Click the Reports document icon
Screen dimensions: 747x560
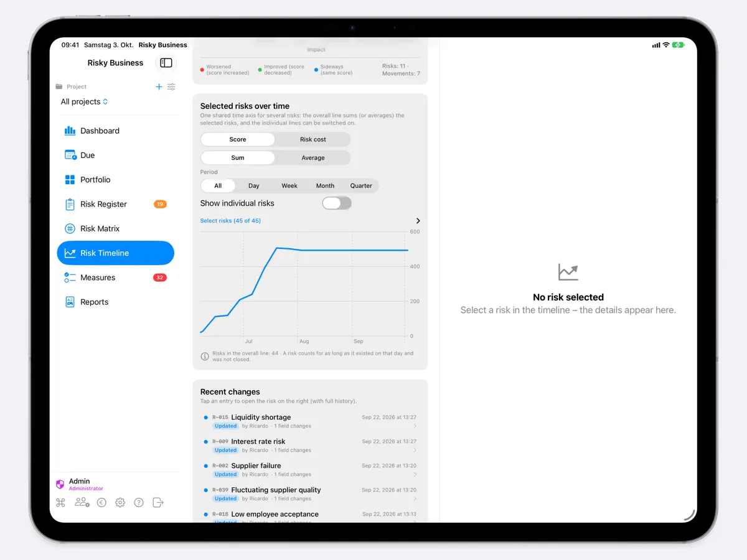click(70, 302)
